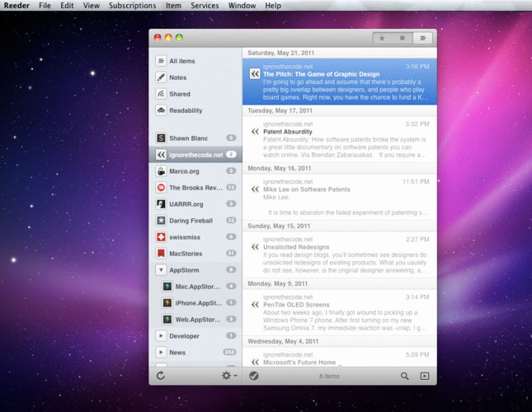Open article Unsolicited Redesigns
This screenshot has width=532, height=412.
point(340,255)
